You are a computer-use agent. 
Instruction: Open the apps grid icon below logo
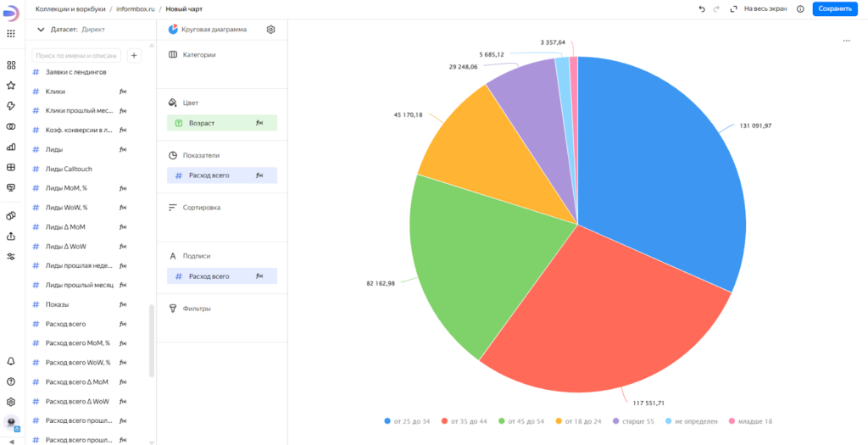tap(11, 33)
